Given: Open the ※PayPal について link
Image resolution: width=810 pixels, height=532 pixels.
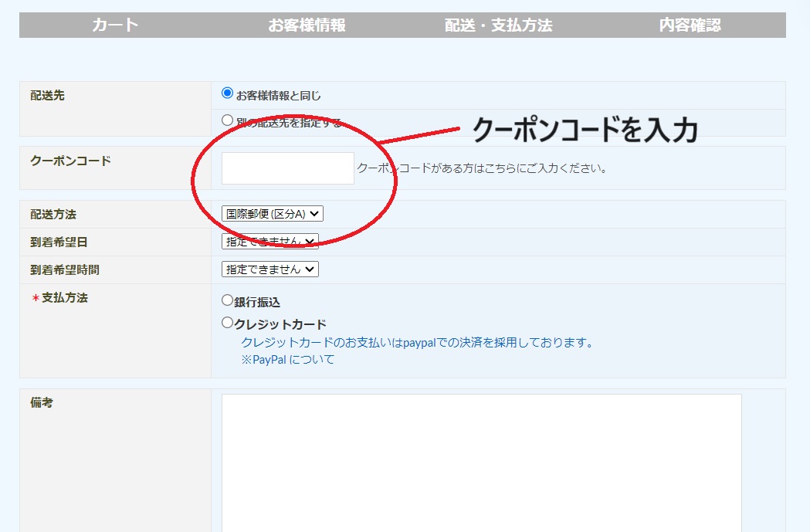Looking at the screenshot, I should point(288,360).
